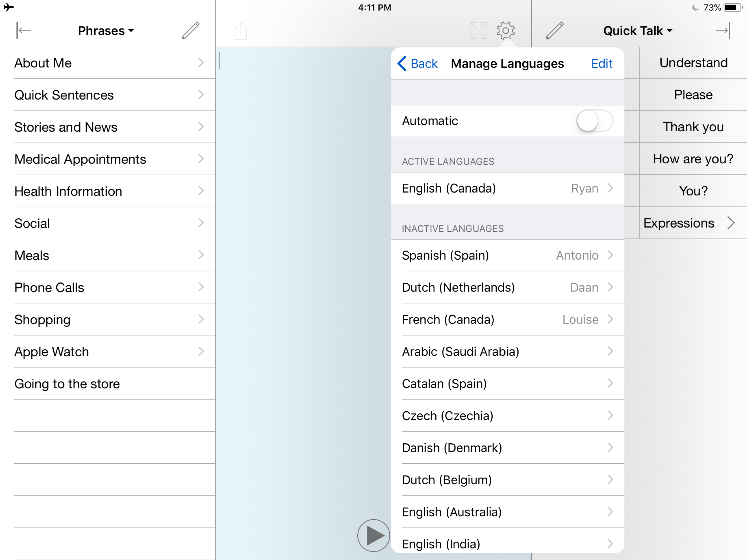Go Back from Manage Languages
This screenshot has width=747, height=560.
(x=418, y=64)
